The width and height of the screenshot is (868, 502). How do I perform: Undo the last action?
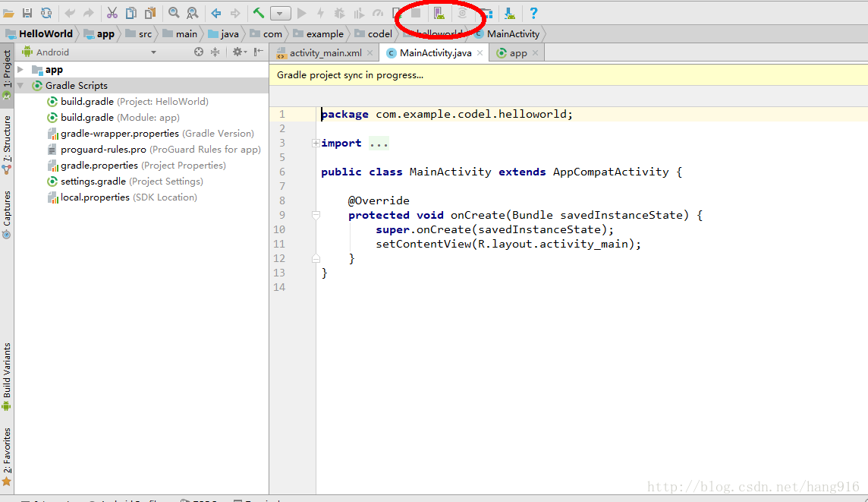(x=70, y=13)
